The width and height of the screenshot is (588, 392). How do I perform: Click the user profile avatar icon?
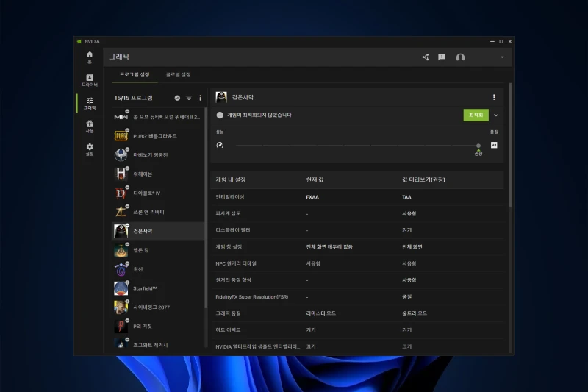pos(460,57)
